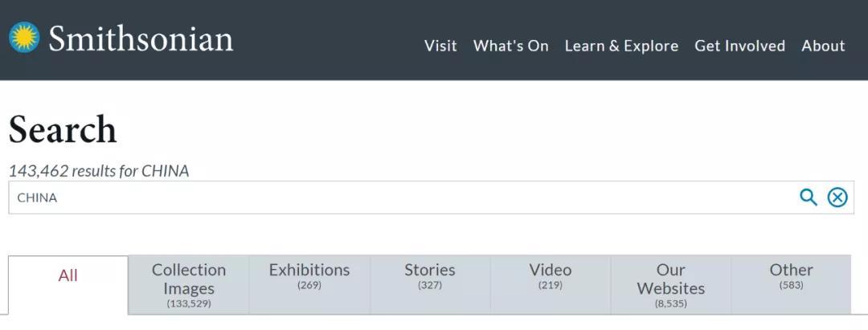Open the Get Involved menu
868x330 pixels.
click(x=739, y=46)
